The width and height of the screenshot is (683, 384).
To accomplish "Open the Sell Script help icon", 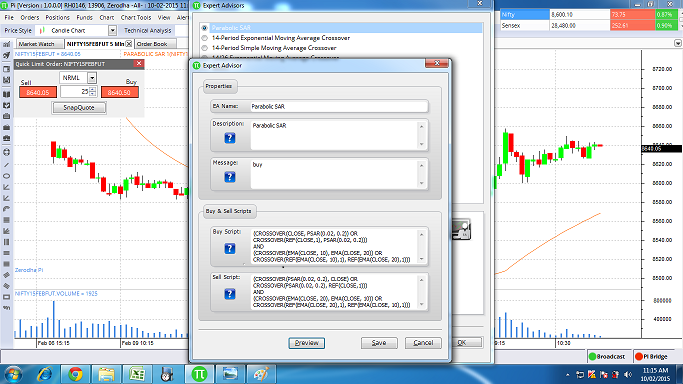I will point(230,294).
